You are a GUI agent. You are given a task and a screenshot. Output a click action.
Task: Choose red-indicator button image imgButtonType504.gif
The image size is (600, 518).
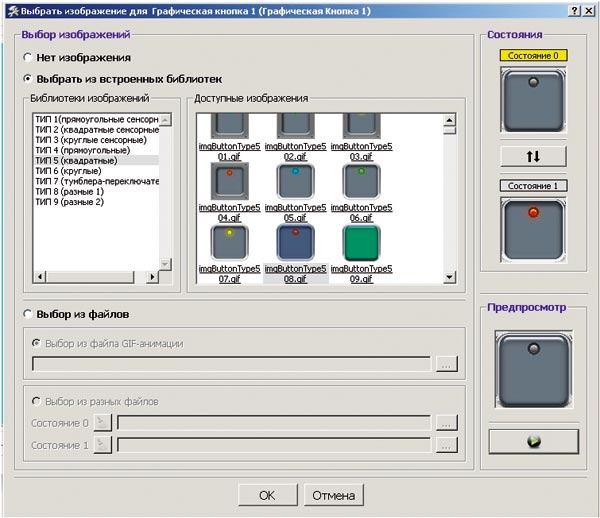(x=230, y=181)
